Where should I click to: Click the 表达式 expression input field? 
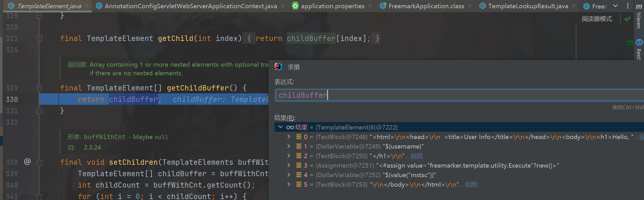tap(445, 95)
